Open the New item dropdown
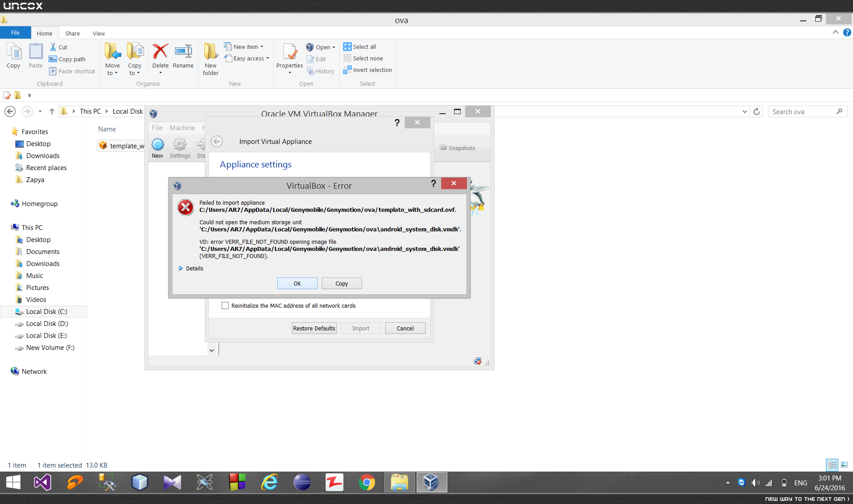This screenshot has height=504, width=853. tap(244, 47)
